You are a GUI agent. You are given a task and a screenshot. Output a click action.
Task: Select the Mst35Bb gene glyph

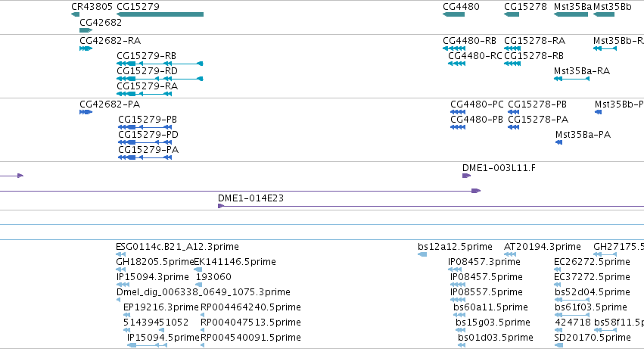(604, 14)
